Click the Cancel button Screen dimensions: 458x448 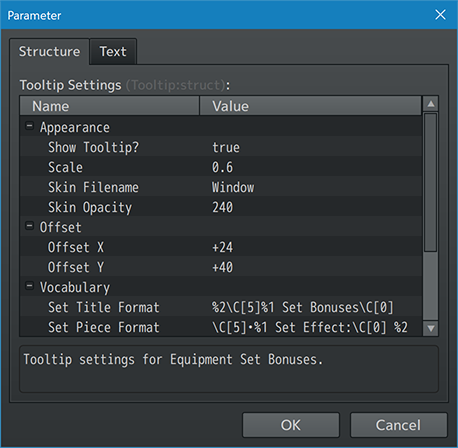[x=398, y=425]
